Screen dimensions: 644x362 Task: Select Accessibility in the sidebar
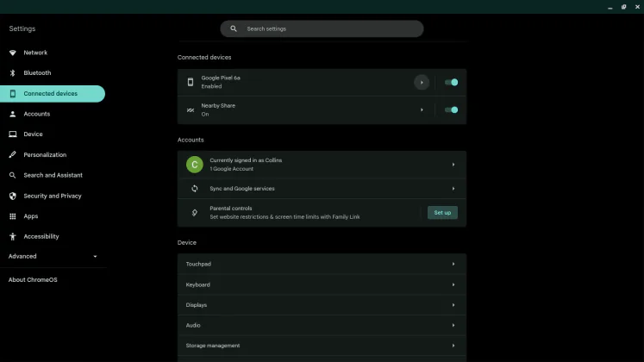pos(53,236)
